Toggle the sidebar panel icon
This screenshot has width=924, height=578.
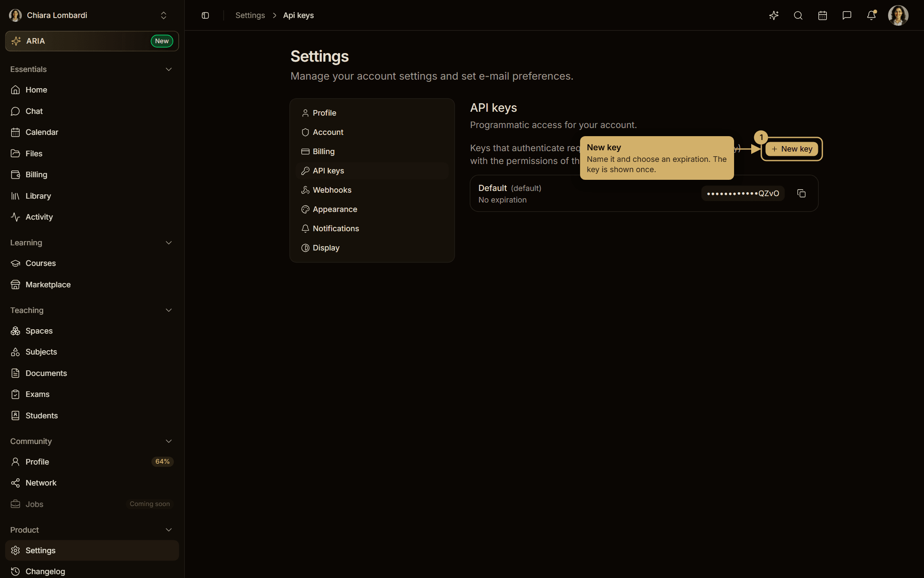pyautogui.click(x=205, y=15)
